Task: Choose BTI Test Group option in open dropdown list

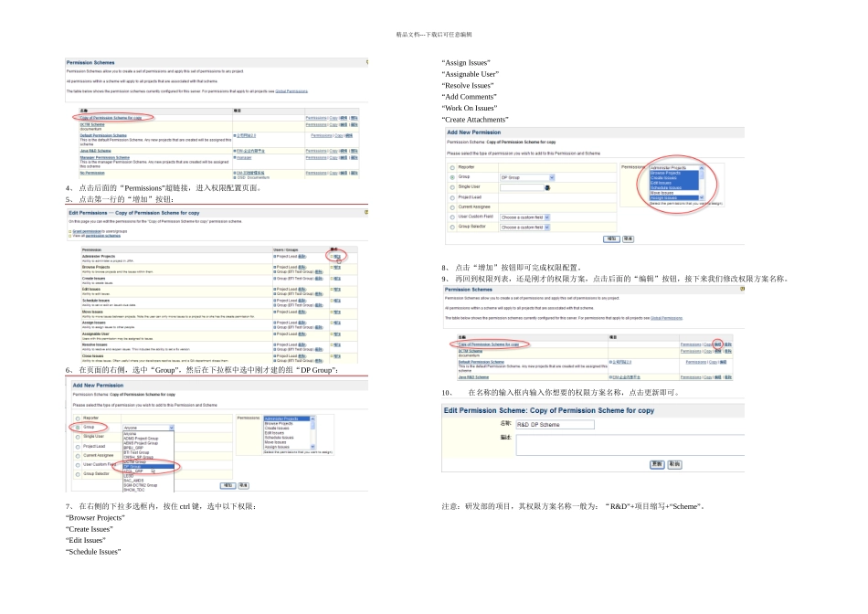Action: point(148,452)
